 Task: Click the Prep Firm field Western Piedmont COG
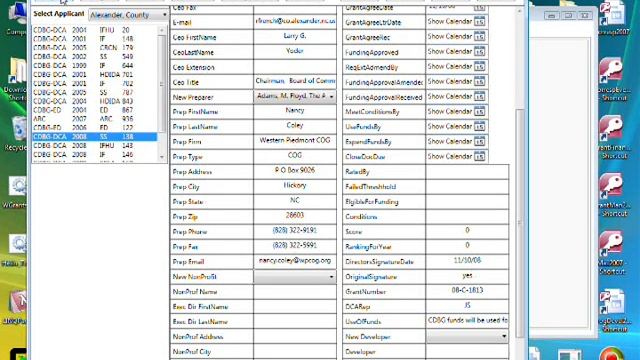[x=295, y=141]
